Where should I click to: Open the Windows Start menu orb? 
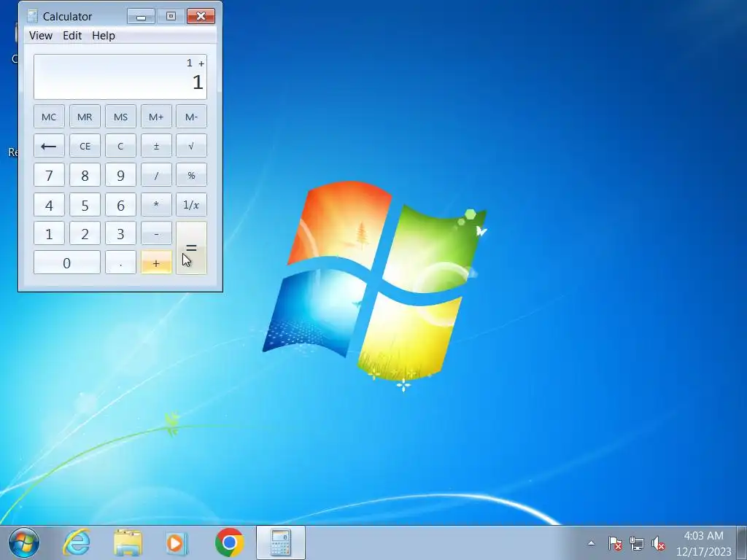(24, 542)
